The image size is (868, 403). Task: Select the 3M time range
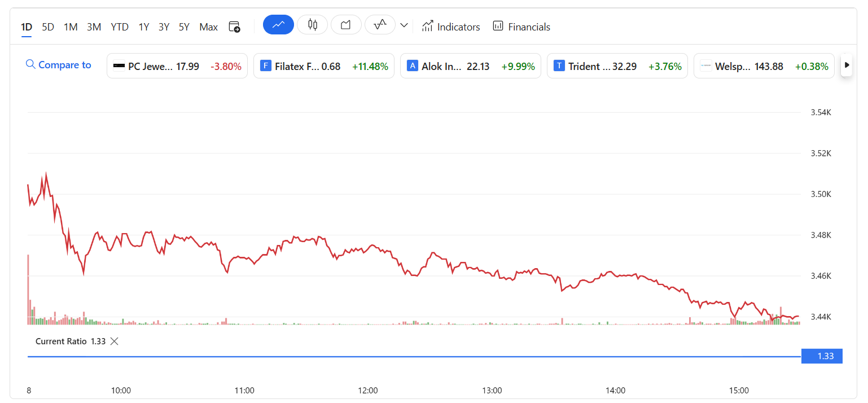94,27
